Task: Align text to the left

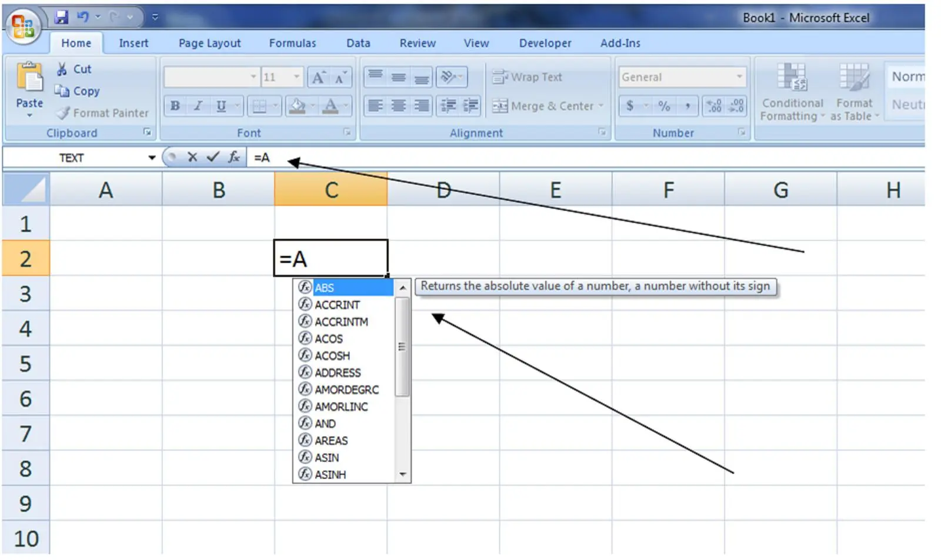Action: click(376, 106)
